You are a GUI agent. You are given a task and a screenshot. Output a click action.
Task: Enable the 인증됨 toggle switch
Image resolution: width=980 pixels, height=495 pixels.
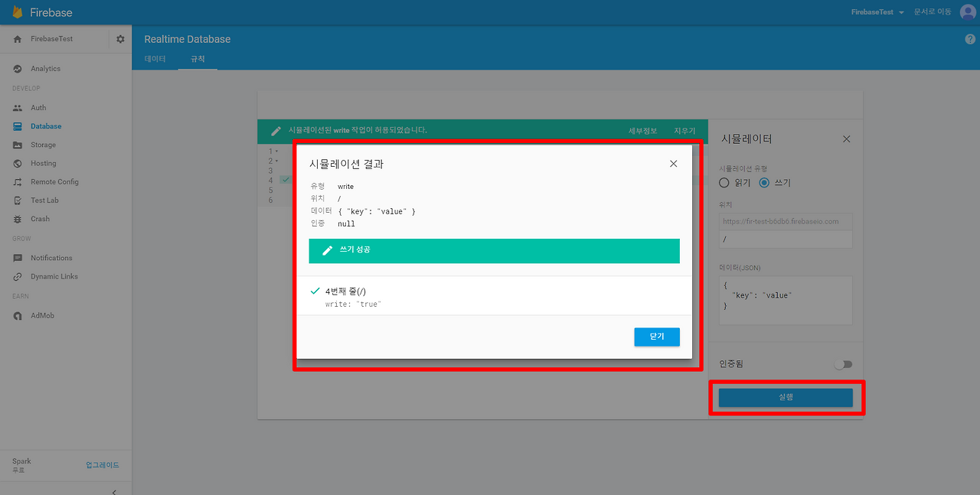(843, 363)
